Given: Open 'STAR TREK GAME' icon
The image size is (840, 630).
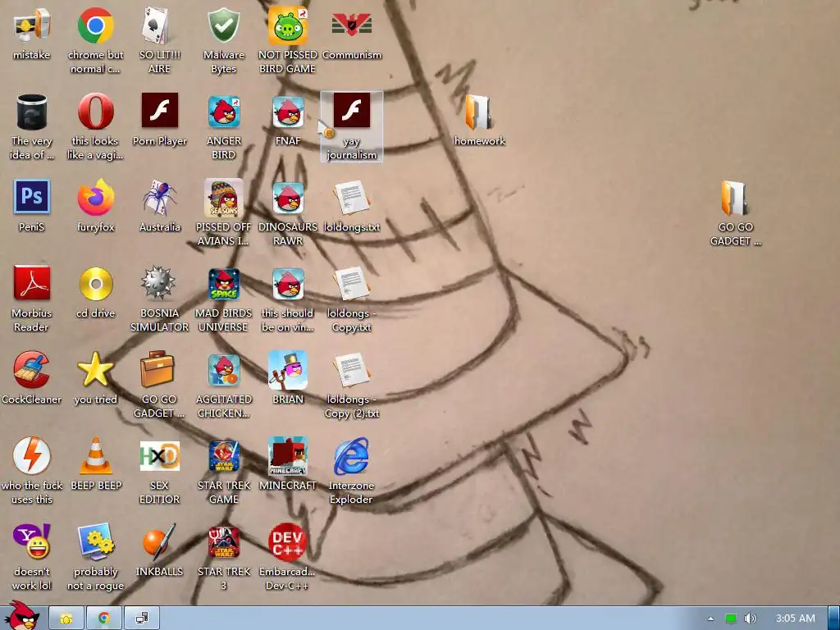Looking at the screenshot, I should (x=223, y=456).
